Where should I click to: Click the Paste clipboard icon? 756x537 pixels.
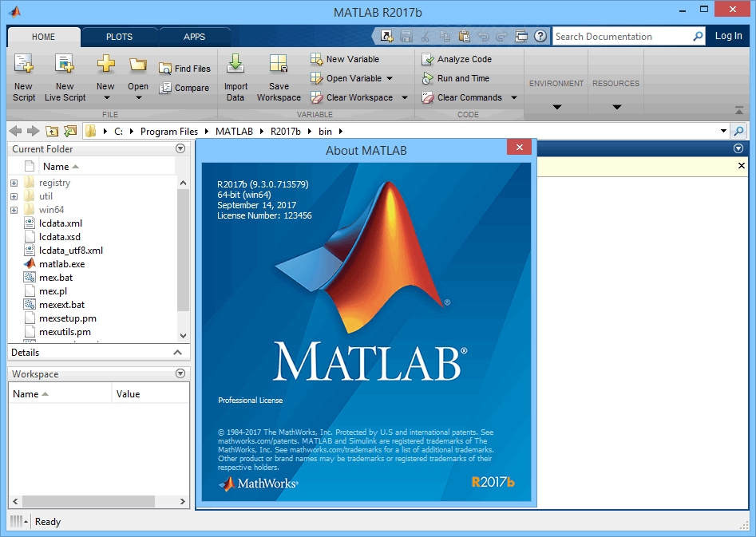[464, 36]
